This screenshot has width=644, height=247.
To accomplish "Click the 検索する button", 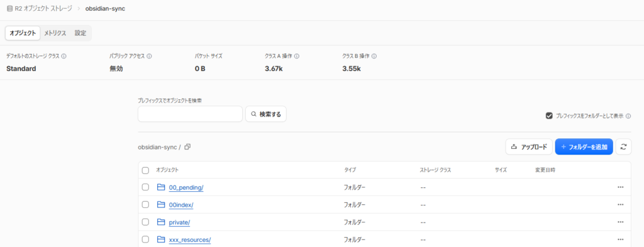I will (x=266, y=114).
